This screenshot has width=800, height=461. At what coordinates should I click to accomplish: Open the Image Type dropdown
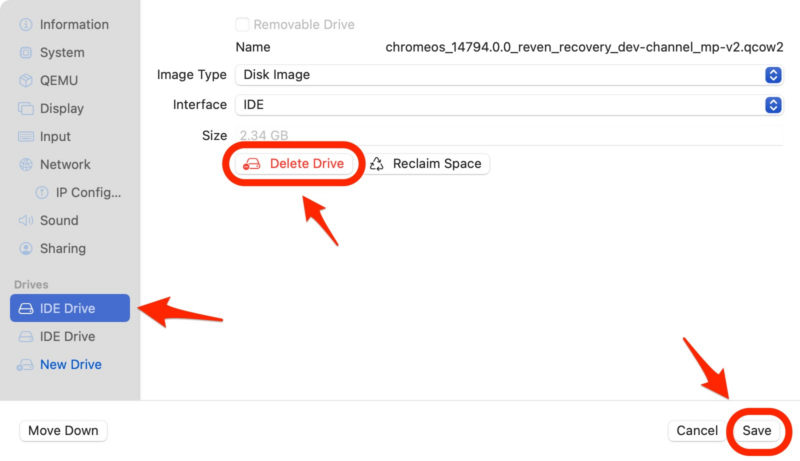[509, 75]
